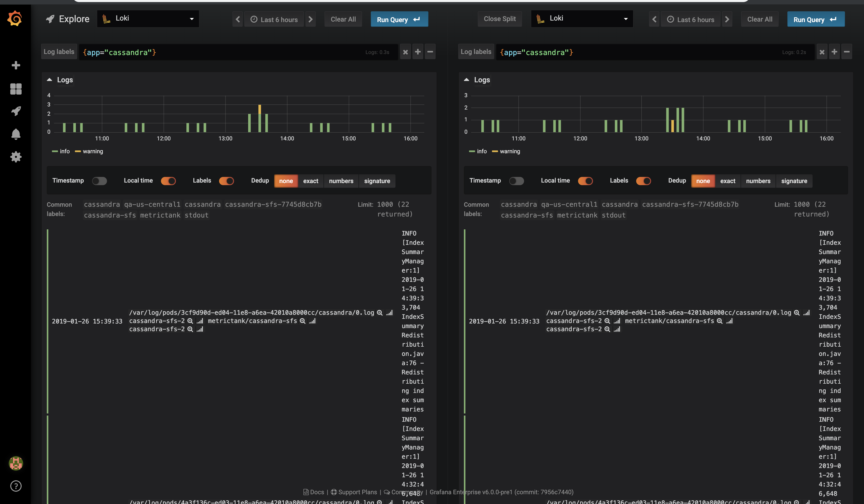Clear the right pane query with X icon
Screen dimensions: 864x504
click(x=822, y=52)
